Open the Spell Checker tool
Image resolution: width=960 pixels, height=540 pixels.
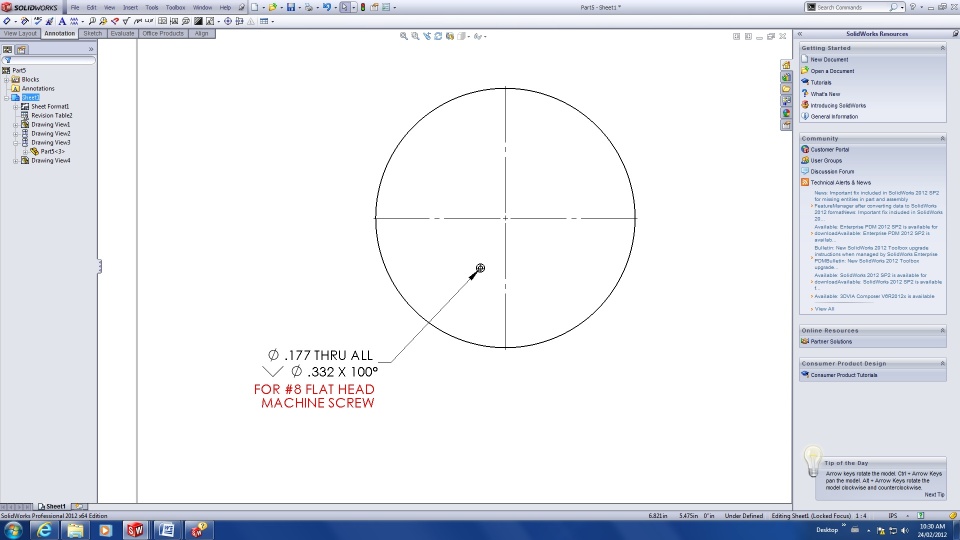coord(38,21)
